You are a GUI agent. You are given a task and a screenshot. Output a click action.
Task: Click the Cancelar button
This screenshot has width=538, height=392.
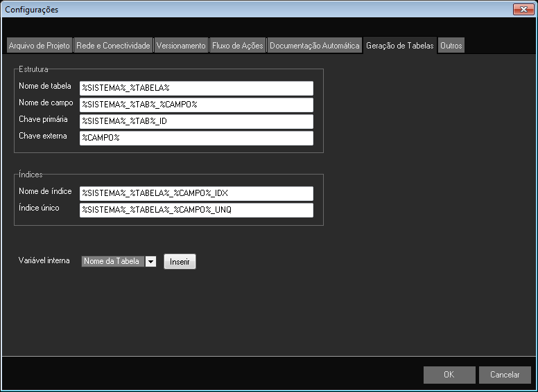click(505, 375)
